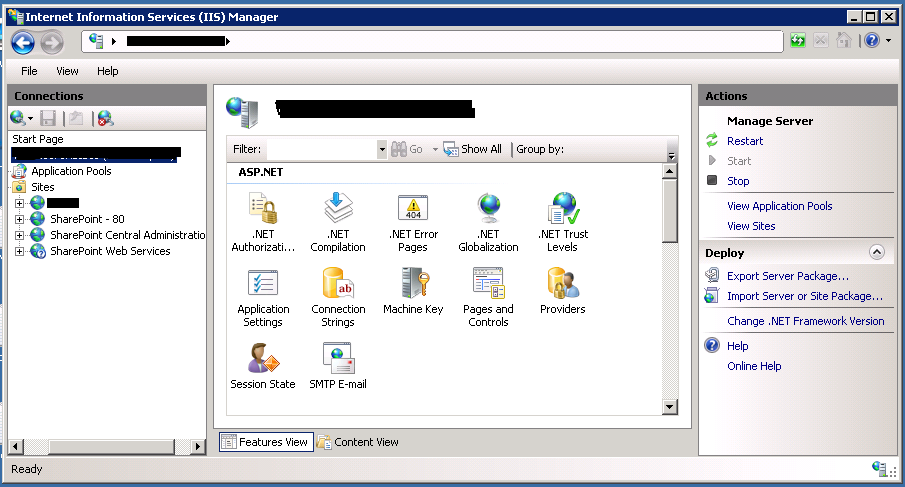Screen dimensions: 905x487
Task: Click the Show All button
Action: click(473, 149)
